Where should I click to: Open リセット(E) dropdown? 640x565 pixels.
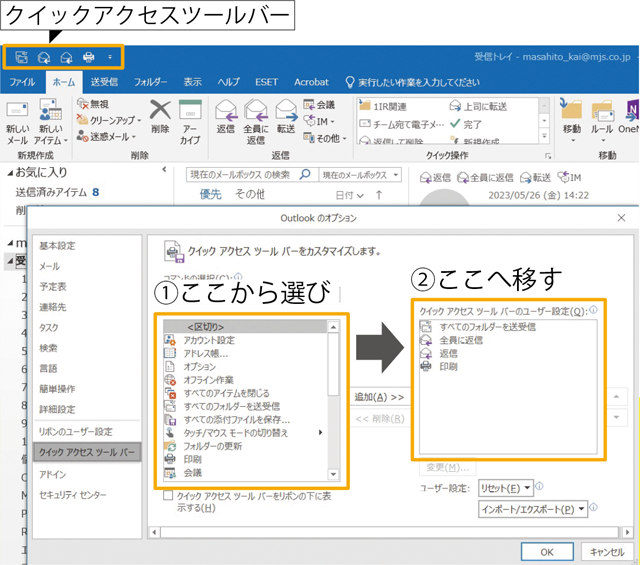pos(505,488)
